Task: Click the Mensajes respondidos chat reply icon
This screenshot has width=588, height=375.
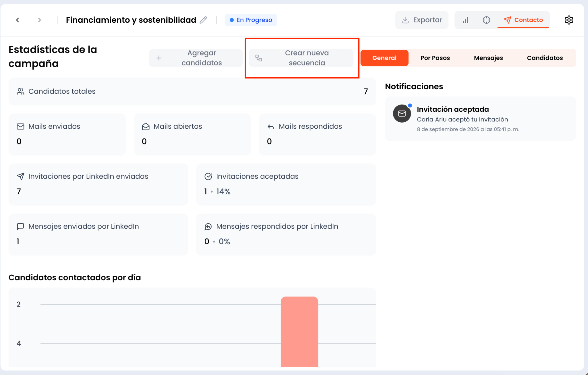Action: pos(208,227)
